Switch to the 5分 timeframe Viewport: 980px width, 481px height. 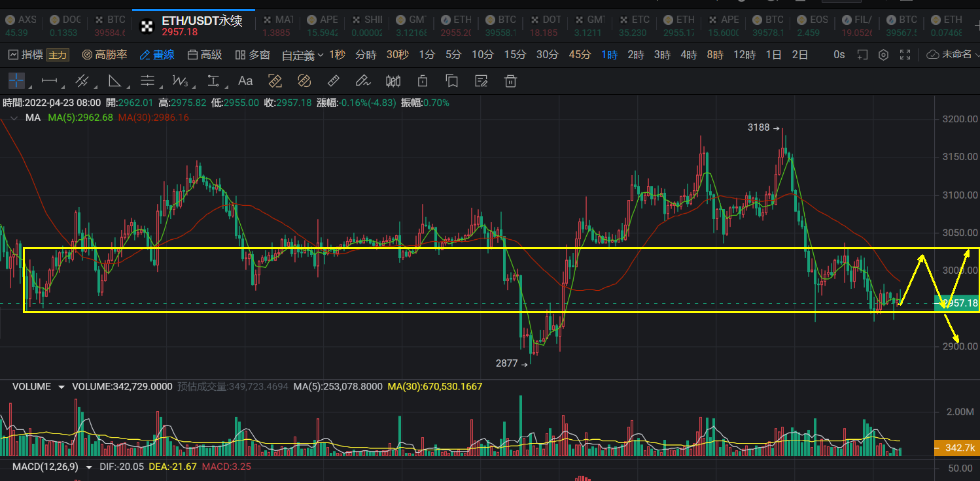coord(453,55)
